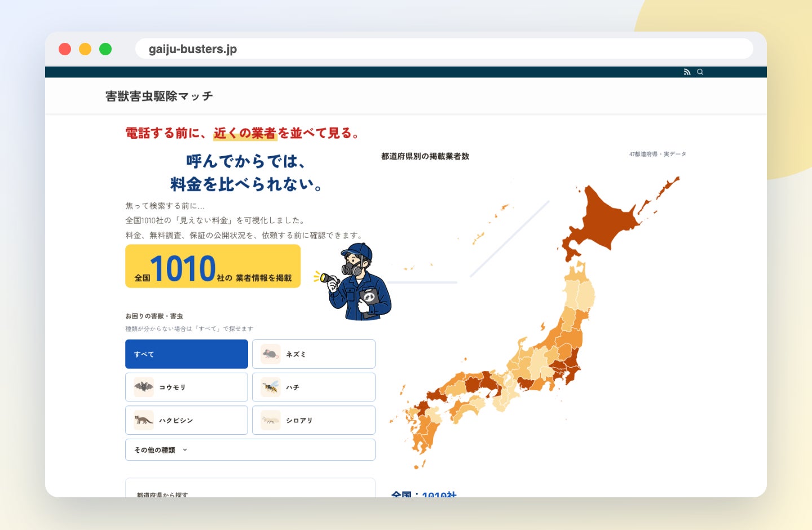812x530 pixels.
Task: Click the termite icon for シロアリ
Action: (x=271, y=420)
